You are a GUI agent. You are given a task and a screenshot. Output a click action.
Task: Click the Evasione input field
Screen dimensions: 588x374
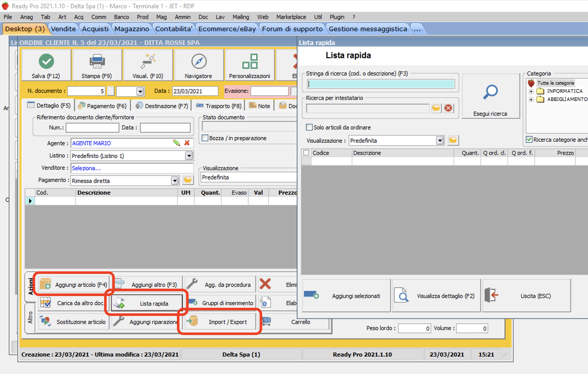pyautogui.click(x=269, y=91)
